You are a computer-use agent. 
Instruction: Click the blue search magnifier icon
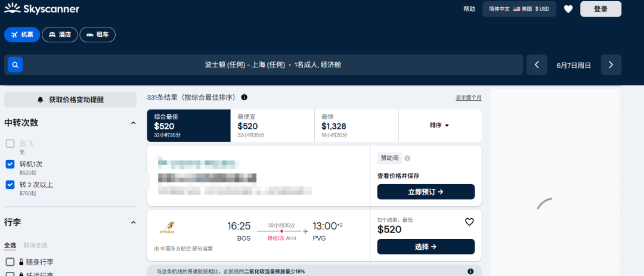15,64
